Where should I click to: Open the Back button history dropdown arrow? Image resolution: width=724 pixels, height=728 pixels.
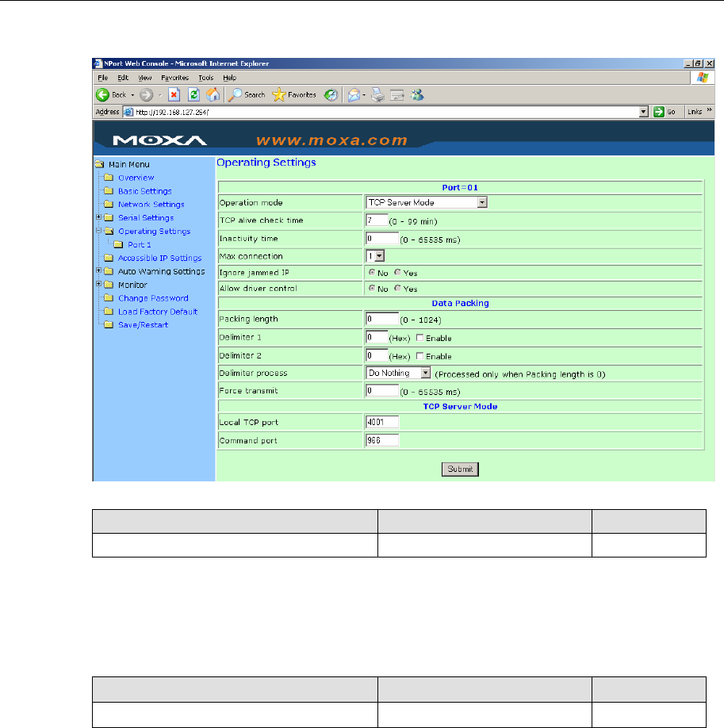coord(132,95)
